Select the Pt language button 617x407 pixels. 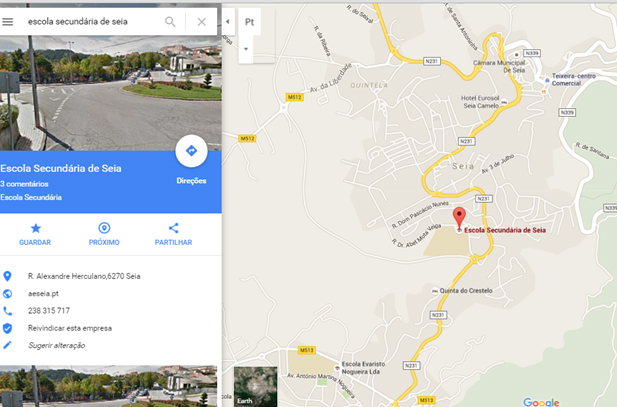pos(249,22)
